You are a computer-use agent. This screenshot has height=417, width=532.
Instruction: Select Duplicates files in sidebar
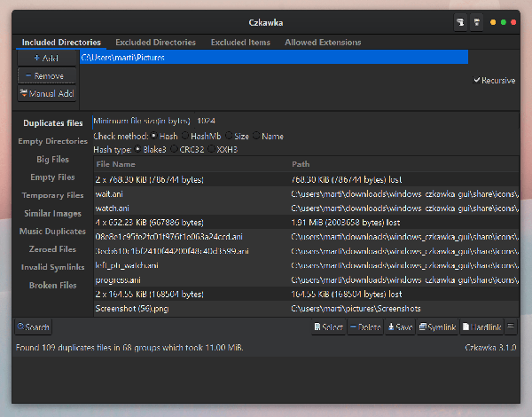click(x=53, y=123)
